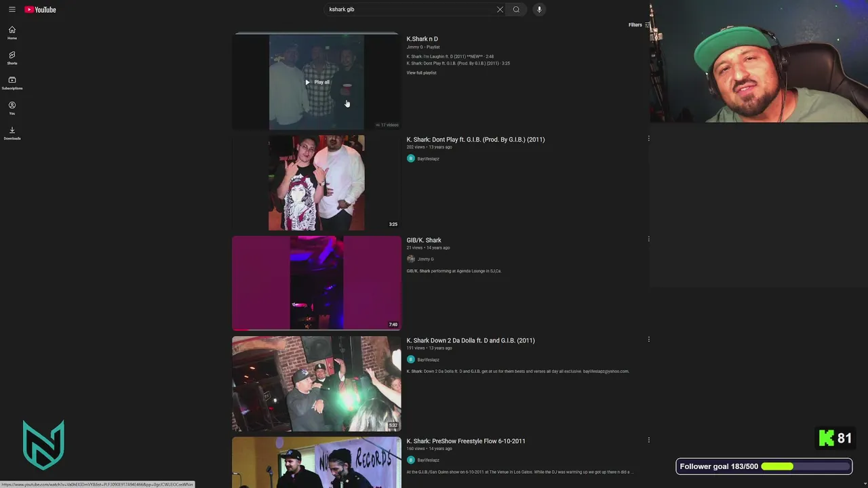Open Jimmy G channel avatar
868x488 pixels.
coord(410,259)
